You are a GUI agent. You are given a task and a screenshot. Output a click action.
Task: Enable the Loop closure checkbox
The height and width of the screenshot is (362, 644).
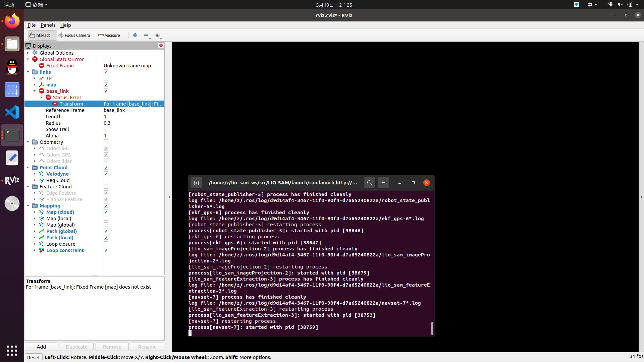[106, 244]
